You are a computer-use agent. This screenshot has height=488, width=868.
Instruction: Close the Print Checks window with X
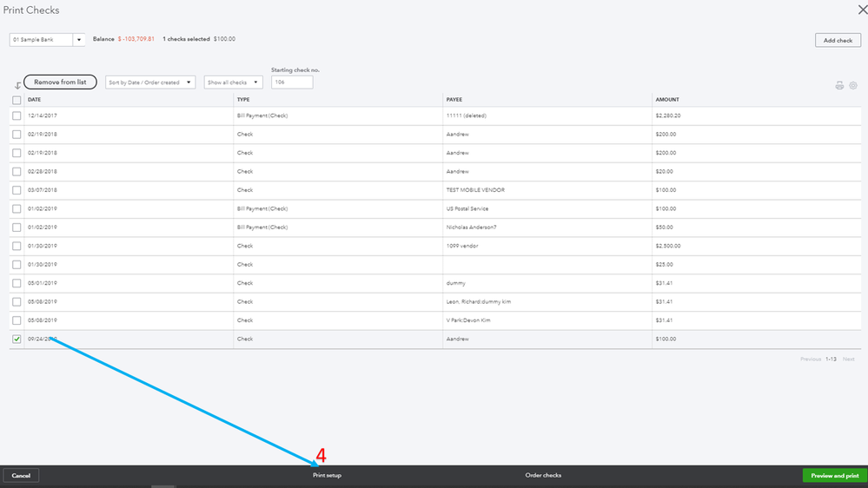863,10
